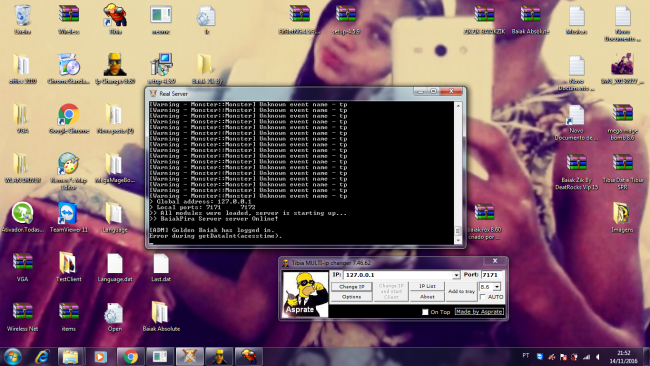Select the setup-4.5.9 installer icon with monitor
The width and height of the screenshot is (650, 366).
[161, 68]
